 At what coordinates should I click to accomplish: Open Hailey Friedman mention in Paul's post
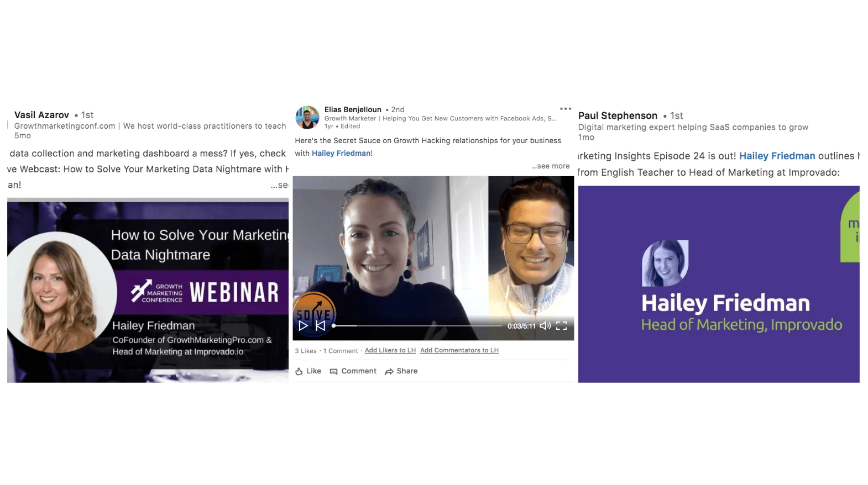(777, 156)
